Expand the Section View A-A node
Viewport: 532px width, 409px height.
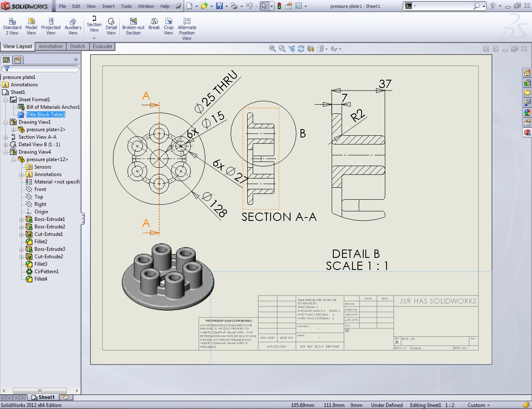[x=6, y=137]
